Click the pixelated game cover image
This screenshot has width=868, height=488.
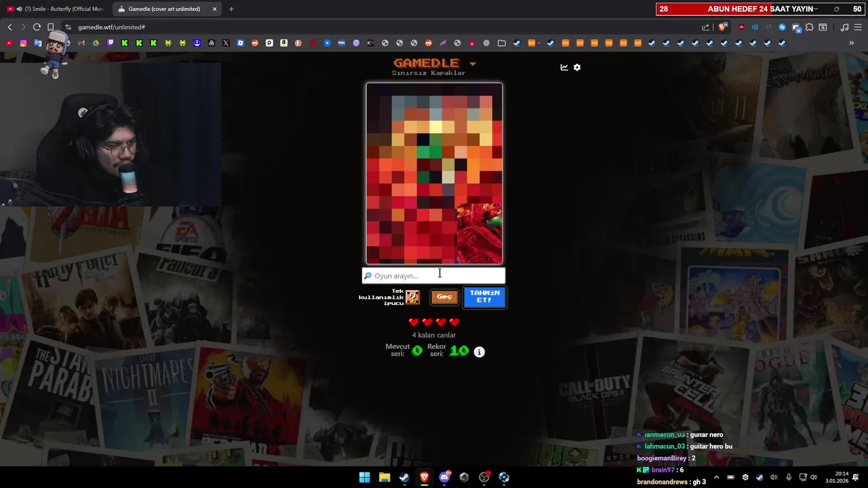[434, 174]
